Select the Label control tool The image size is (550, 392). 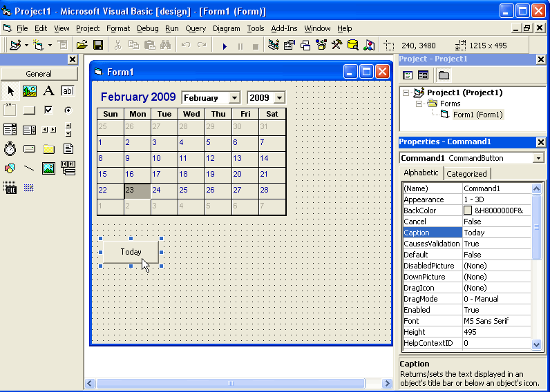click(x=49, y=91)
